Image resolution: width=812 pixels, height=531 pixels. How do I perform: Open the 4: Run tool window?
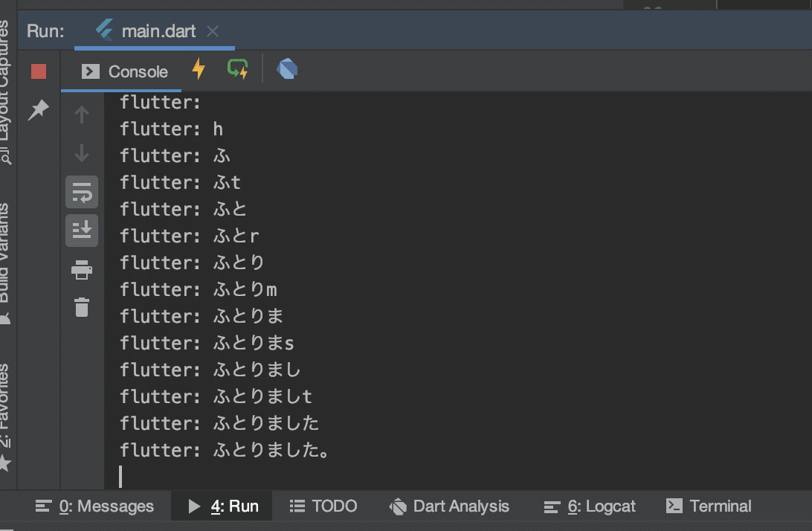click(x=222, y=506)
